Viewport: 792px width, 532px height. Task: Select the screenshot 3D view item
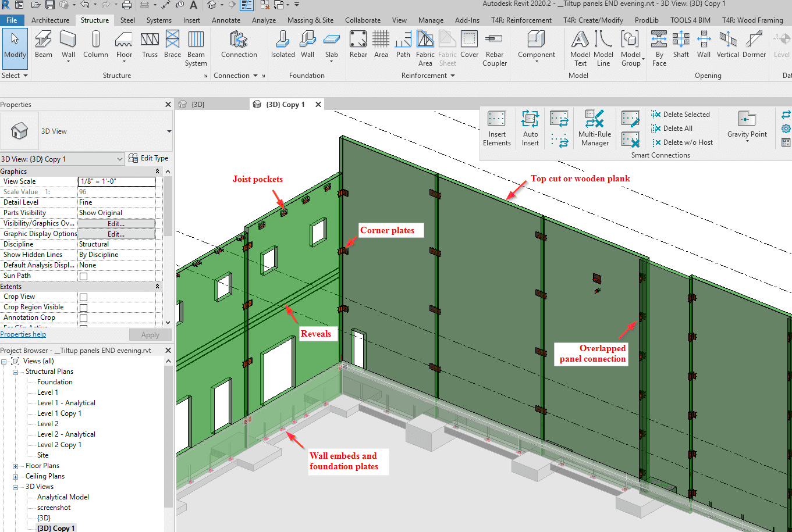point(54,508)
